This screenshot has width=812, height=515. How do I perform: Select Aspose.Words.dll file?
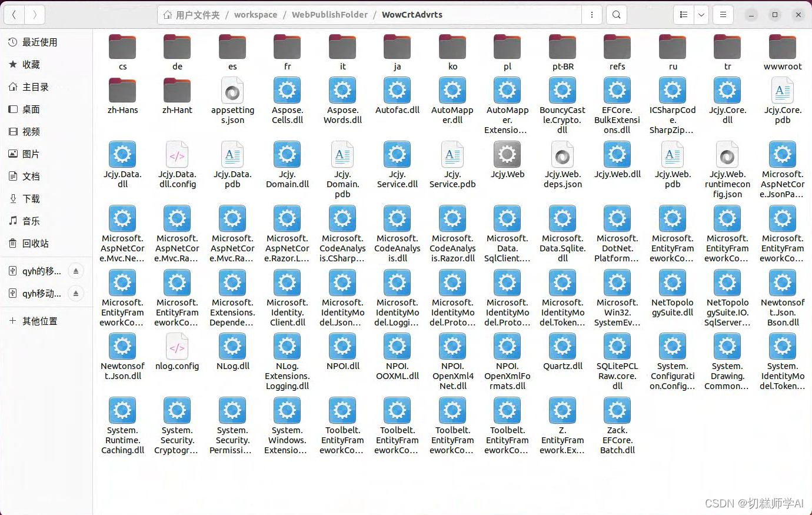click(342, 101)
